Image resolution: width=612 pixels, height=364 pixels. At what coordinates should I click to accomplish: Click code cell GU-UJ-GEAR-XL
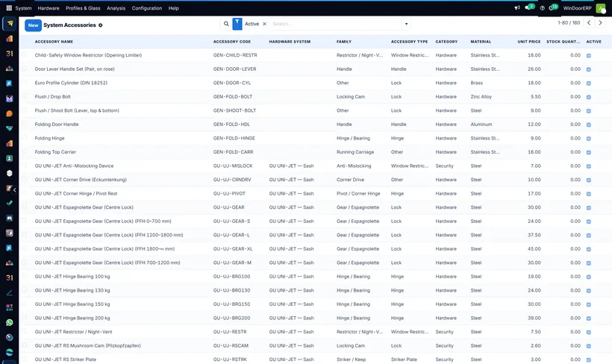[x=233, y=249]
